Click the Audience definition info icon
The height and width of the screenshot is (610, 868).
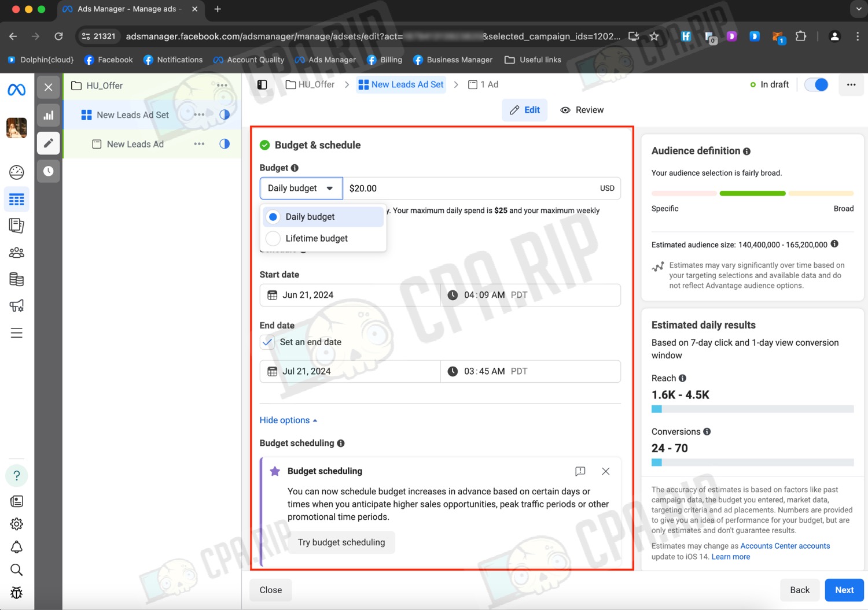(x=746, y=151)
